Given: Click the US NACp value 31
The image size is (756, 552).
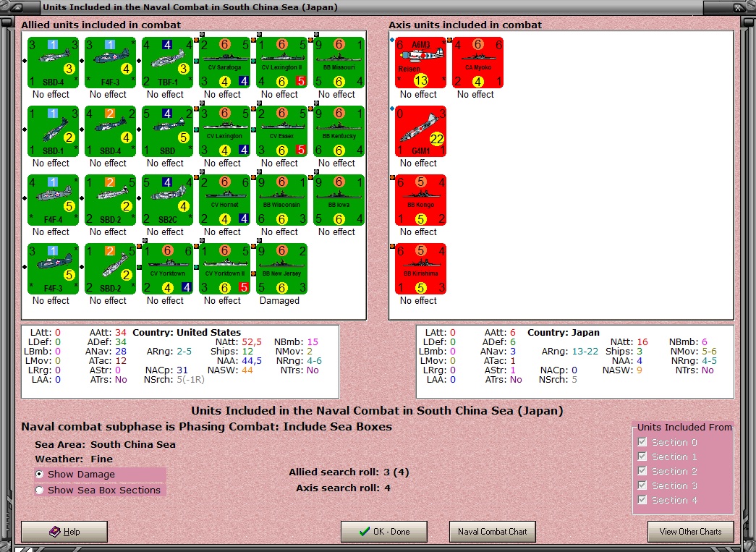Looking at the screenshot, I should point(182,370).
